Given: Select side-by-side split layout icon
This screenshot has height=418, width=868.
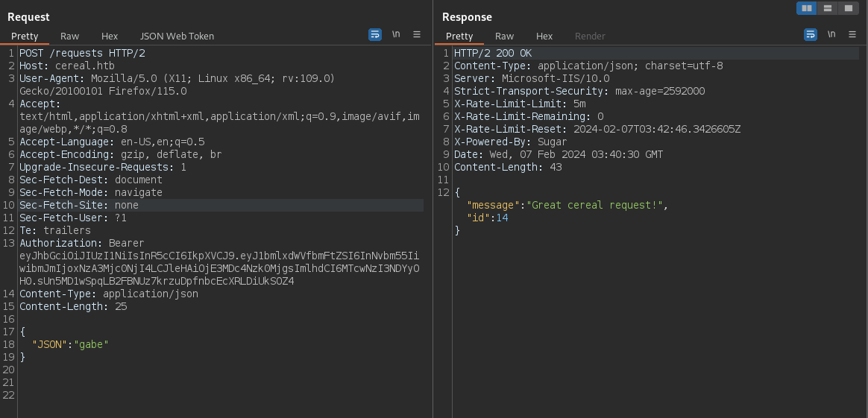Looking at the screenshot, I should click(x=807, y=8).
